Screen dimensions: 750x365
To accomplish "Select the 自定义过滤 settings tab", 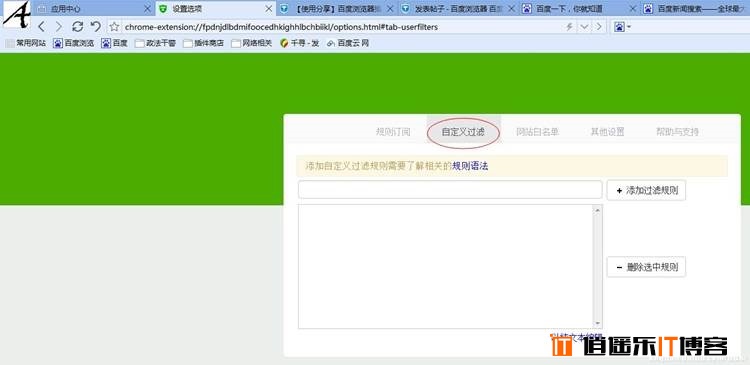I will (463, 132).
